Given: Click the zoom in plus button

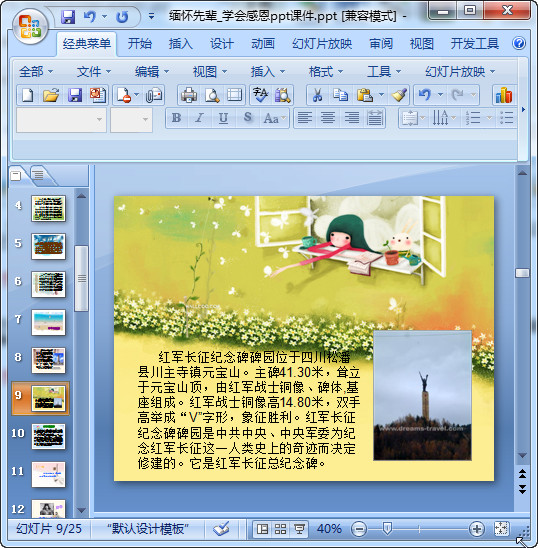Looking at the screenshot, I should coord(477,529).
